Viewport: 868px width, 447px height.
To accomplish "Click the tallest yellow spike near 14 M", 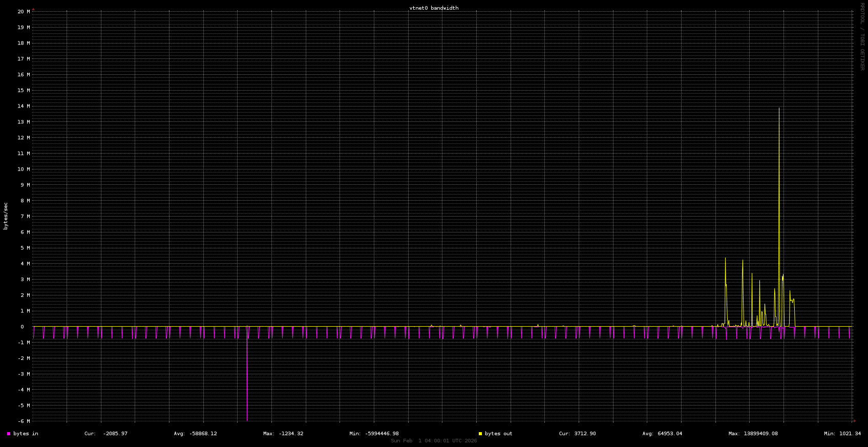I will (x=779, y=154).
